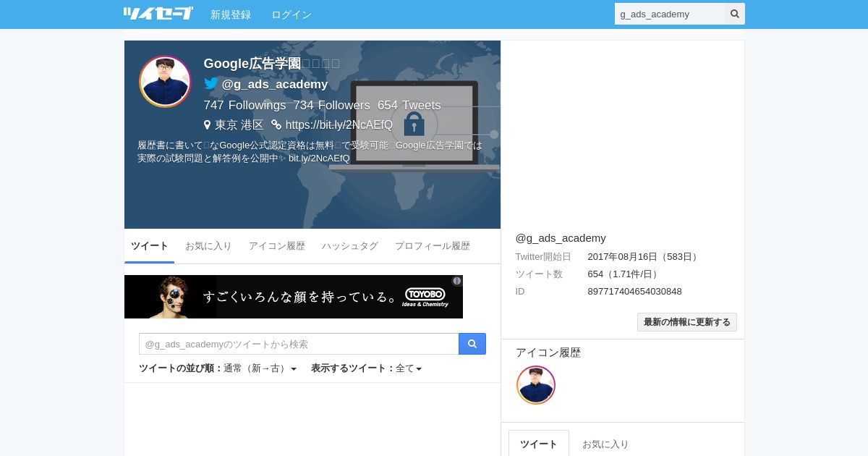Switch to the ハッシュタグ tab
The width and height of the screenshot is (868, 456).
(350, 246)
